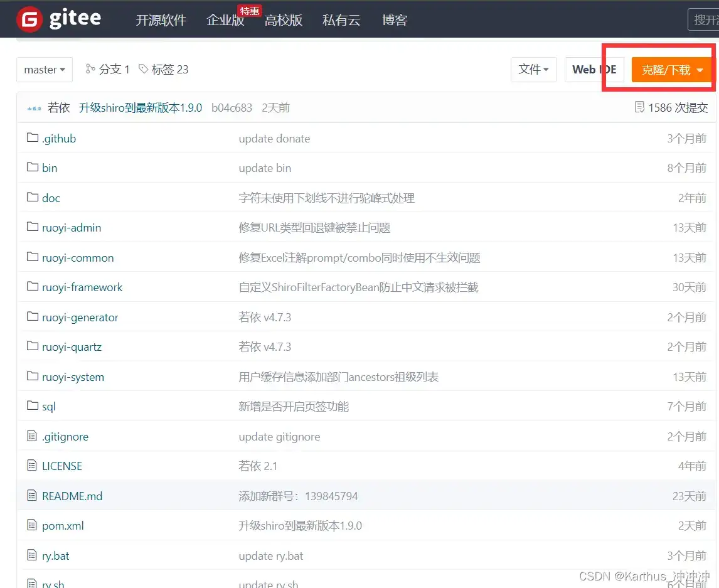Click commit message 'update donate'
The width and height of the screenshot is (719, 588).
[274, 139]
